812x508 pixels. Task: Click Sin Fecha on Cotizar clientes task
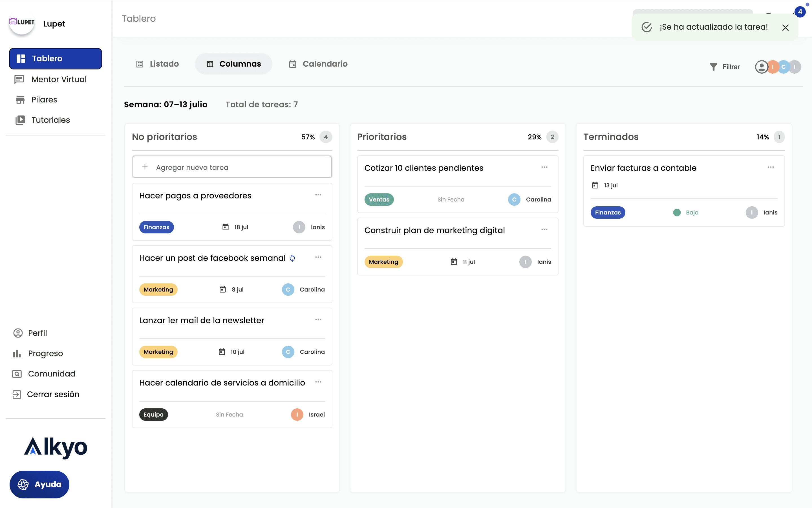(451, 200)
